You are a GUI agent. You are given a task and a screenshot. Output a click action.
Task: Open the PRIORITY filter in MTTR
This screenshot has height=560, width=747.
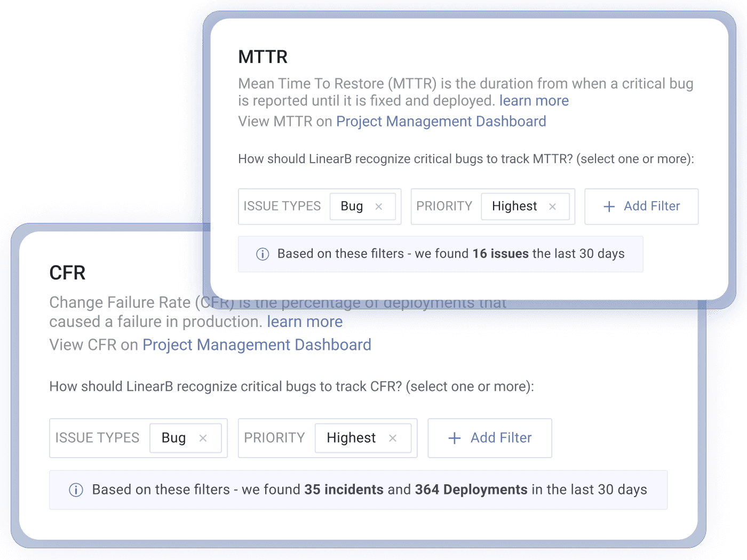[444, 206]
